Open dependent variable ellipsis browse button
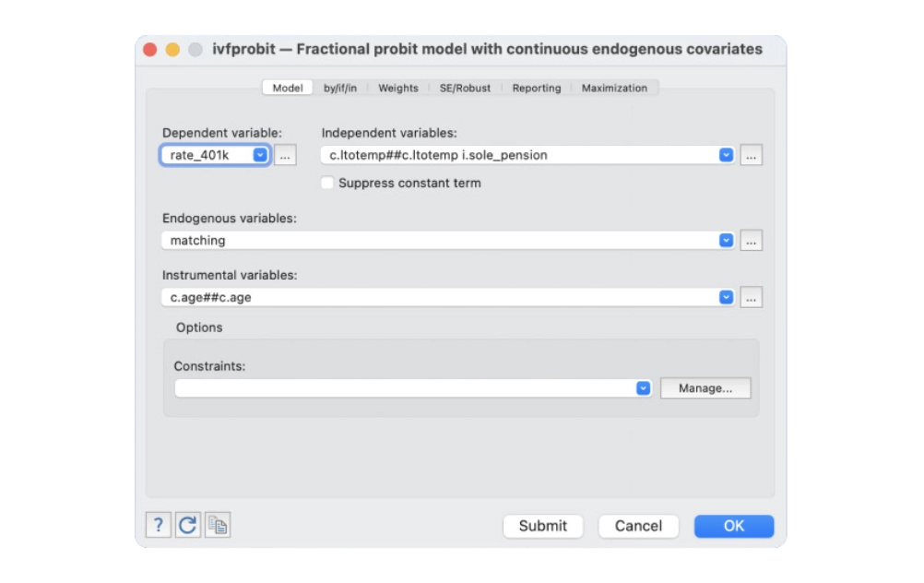This screenshot has width=924, height=583. point(285,156)
